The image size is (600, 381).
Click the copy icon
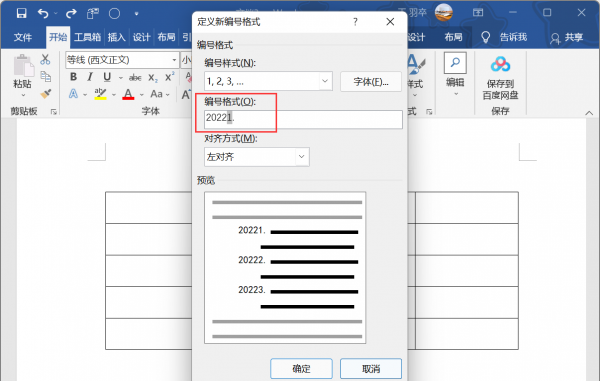tap(46, 77)
